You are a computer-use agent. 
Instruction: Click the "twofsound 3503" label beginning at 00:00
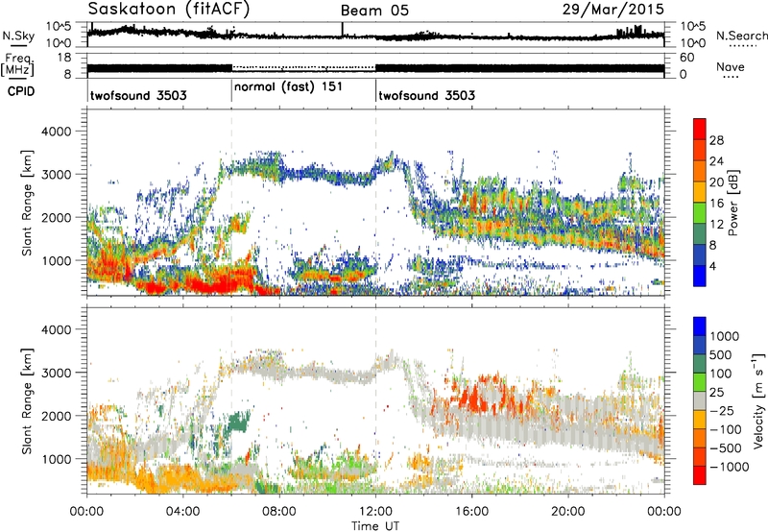(138, 95)
